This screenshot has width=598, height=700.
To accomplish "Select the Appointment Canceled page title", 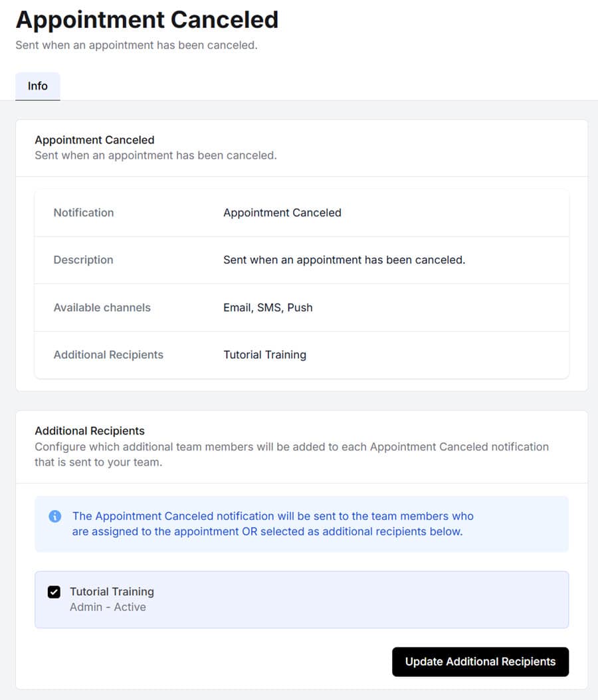I will pos(146,20).
